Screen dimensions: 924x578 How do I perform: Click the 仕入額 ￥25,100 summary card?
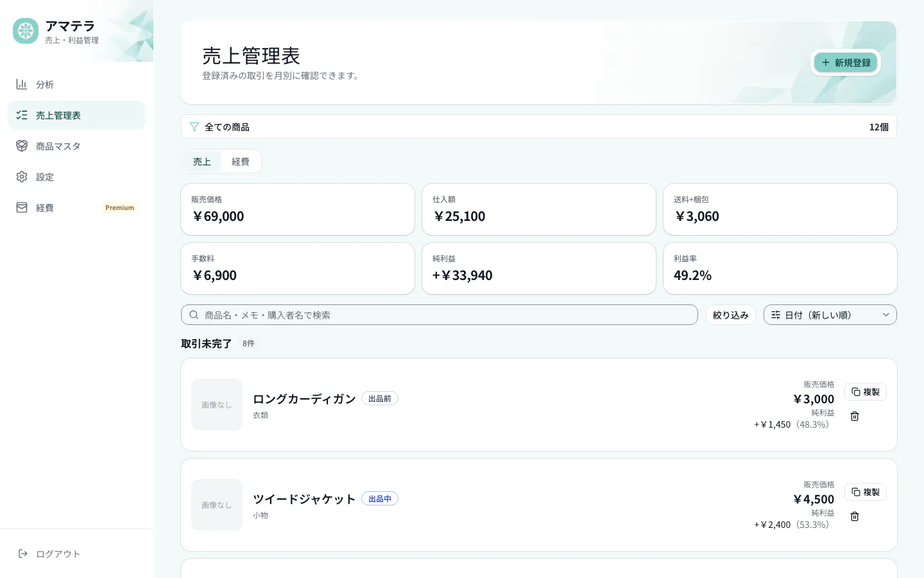[x=539, y=209]
